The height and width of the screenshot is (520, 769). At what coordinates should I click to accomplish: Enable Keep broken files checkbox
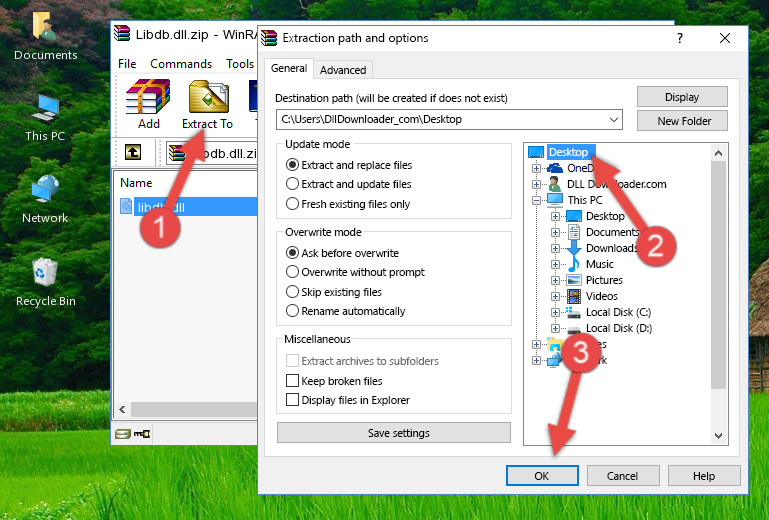click(x=292, y=381)
